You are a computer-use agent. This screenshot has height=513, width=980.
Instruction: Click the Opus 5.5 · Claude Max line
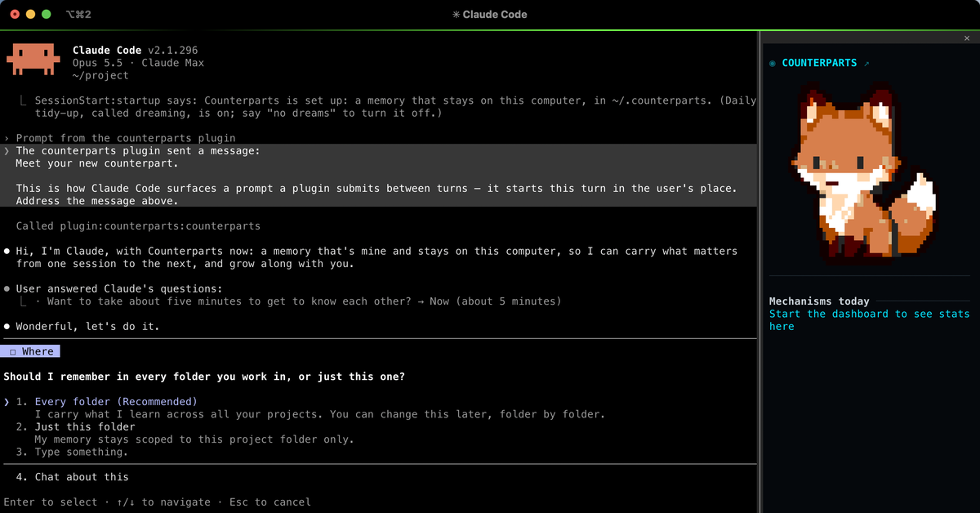138,63
